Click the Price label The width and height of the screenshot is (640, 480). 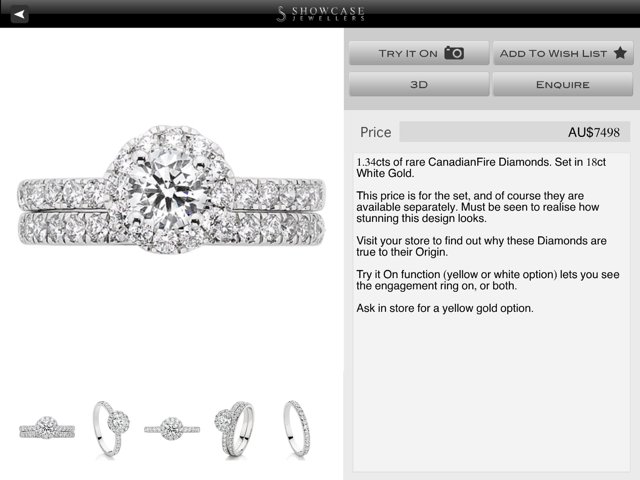coord(376,132)
